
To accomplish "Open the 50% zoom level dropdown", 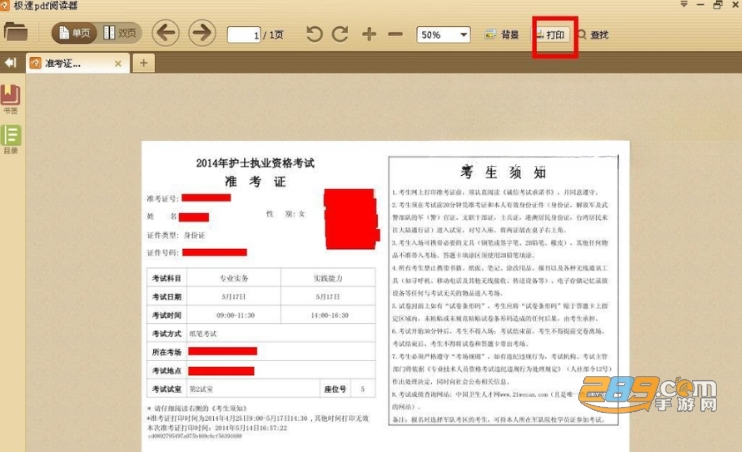I will [x=443, y=35].
